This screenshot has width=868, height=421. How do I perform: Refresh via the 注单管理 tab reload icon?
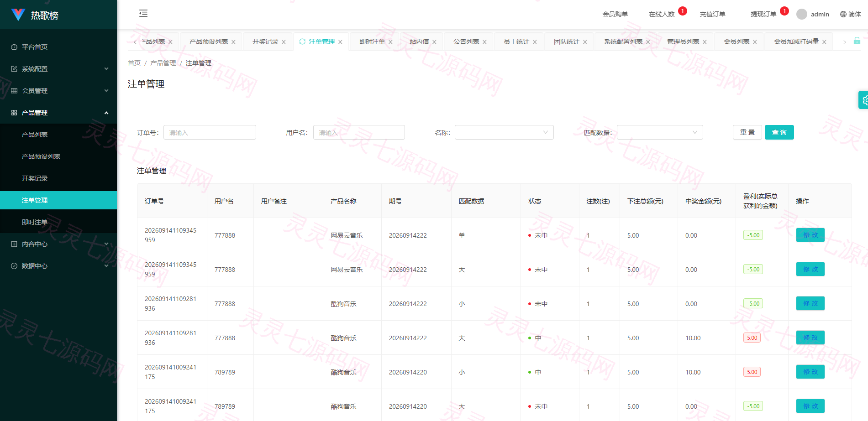[x=302, y=42]
